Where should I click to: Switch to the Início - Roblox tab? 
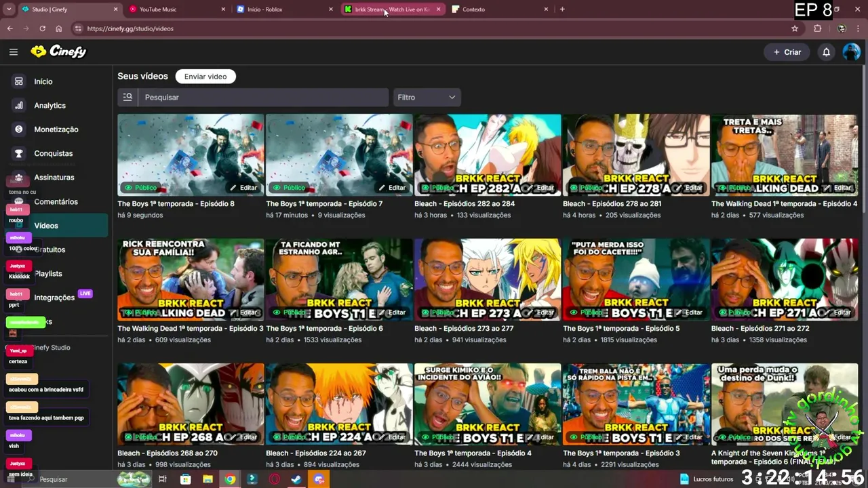[x=283, y=9]
